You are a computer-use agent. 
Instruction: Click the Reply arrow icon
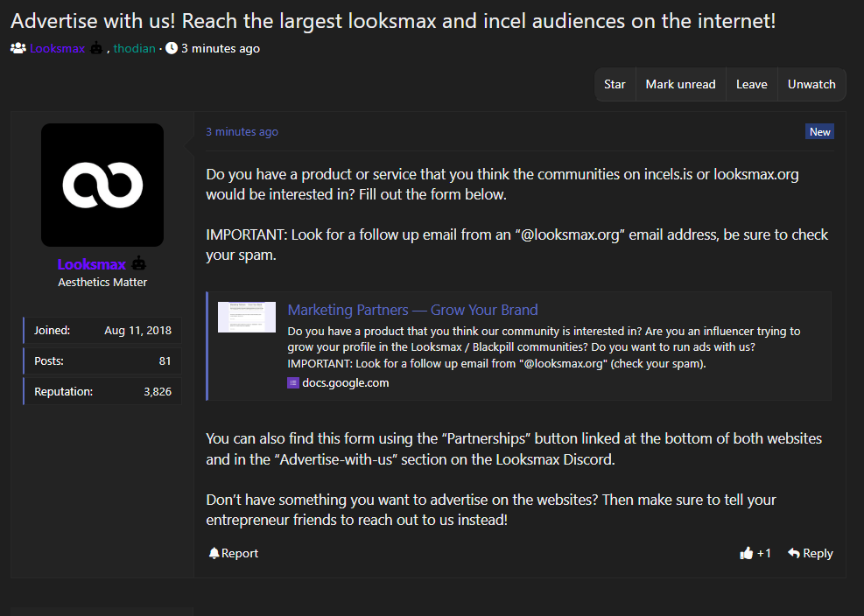point(793,553)
